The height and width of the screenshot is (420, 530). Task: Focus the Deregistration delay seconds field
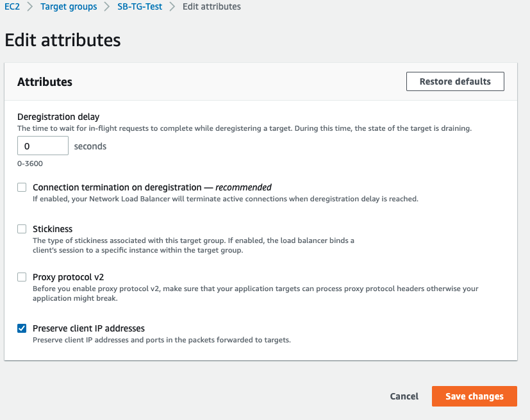42,146
